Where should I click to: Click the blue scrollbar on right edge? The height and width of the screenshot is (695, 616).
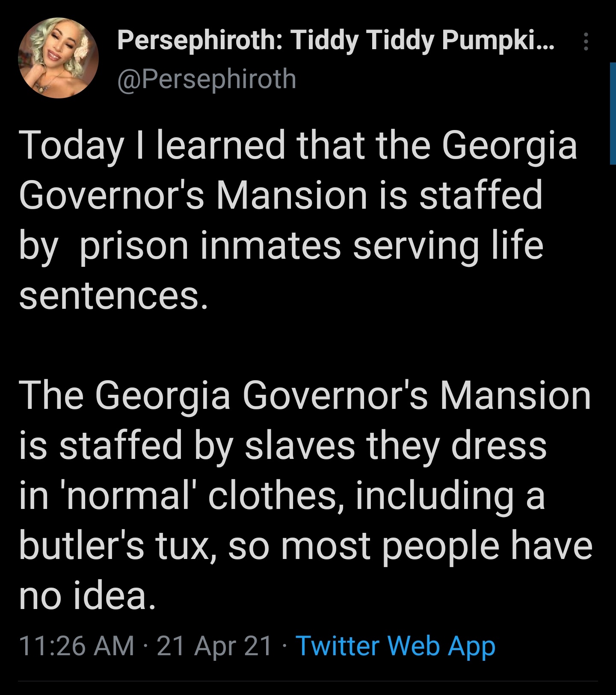[613, 113]
